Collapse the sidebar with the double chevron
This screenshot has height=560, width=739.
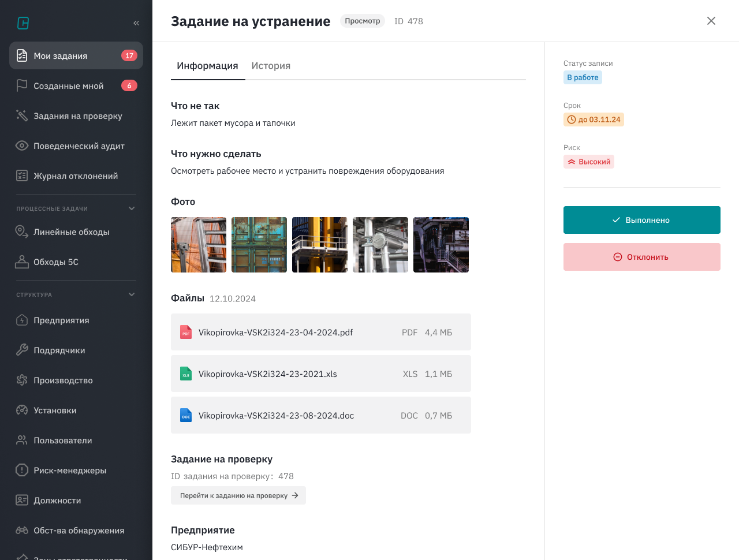coord(136,23)
